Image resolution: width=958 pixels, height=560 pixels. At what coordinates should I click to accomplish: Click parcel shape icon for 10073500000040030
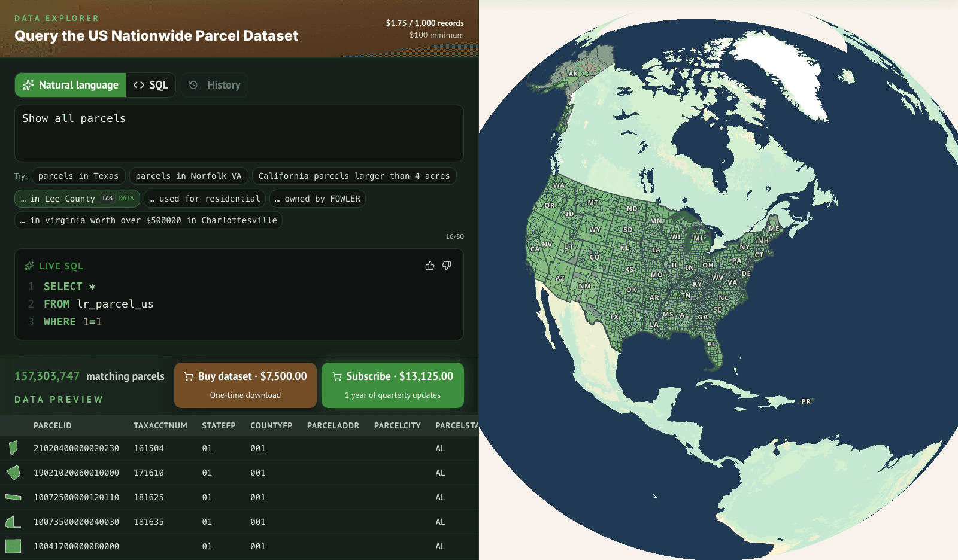[13, 522]
